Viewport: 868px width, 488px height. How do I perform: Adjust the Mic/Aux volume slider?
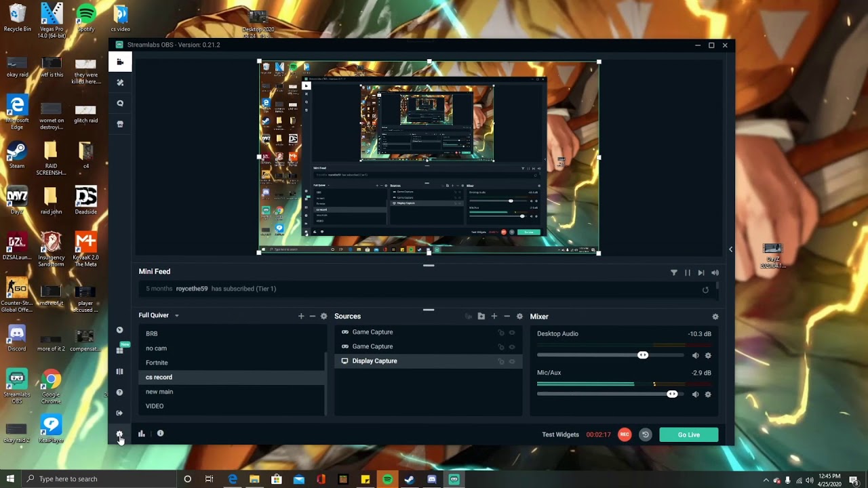click(610, 394)
